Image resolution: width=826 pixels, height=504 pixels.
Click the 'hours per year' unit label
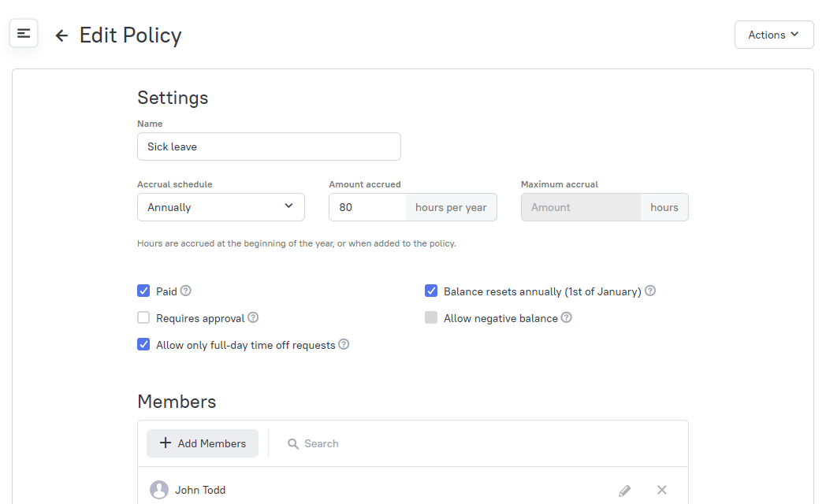451,207
